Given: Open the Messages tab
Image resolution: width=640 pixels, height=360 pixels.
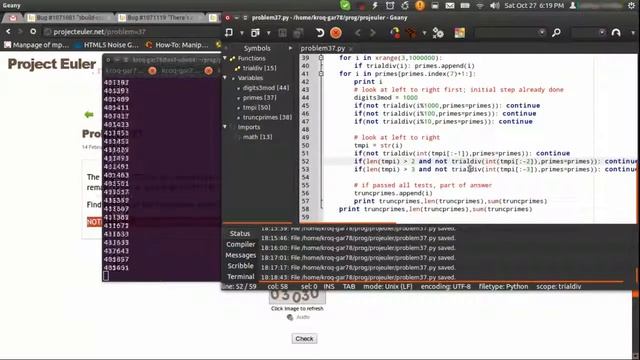Looking at the screenshot, I should click(240, 255).
